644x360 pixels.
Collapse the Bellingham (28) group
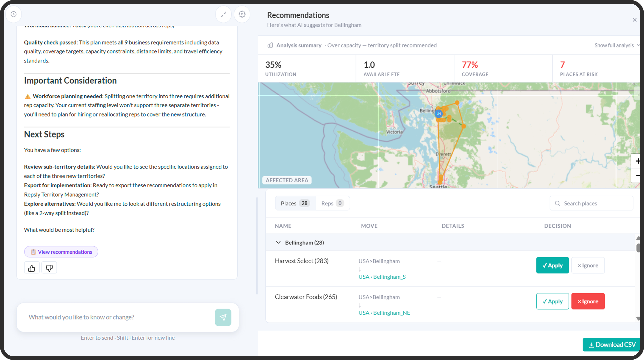point(278,243)
